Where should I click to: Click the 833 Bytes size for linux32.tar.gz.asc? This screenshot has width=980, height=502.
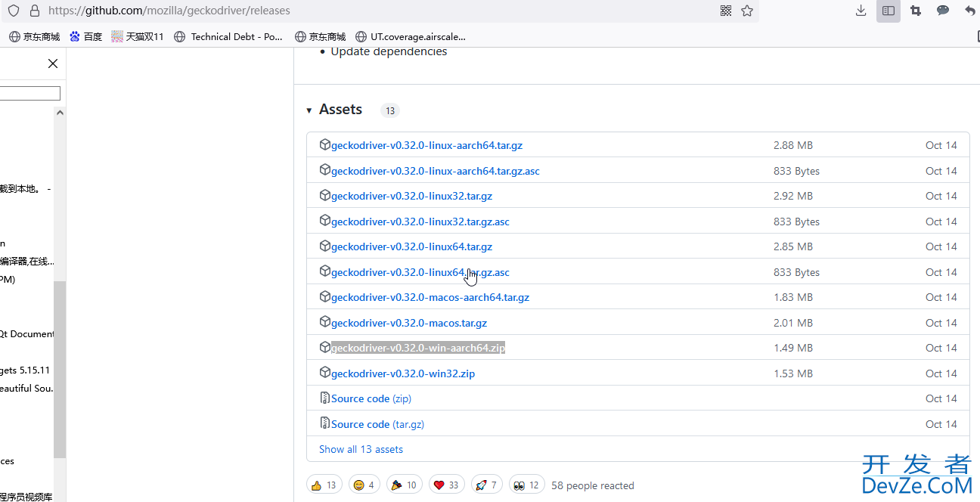[x=797, y=222]
